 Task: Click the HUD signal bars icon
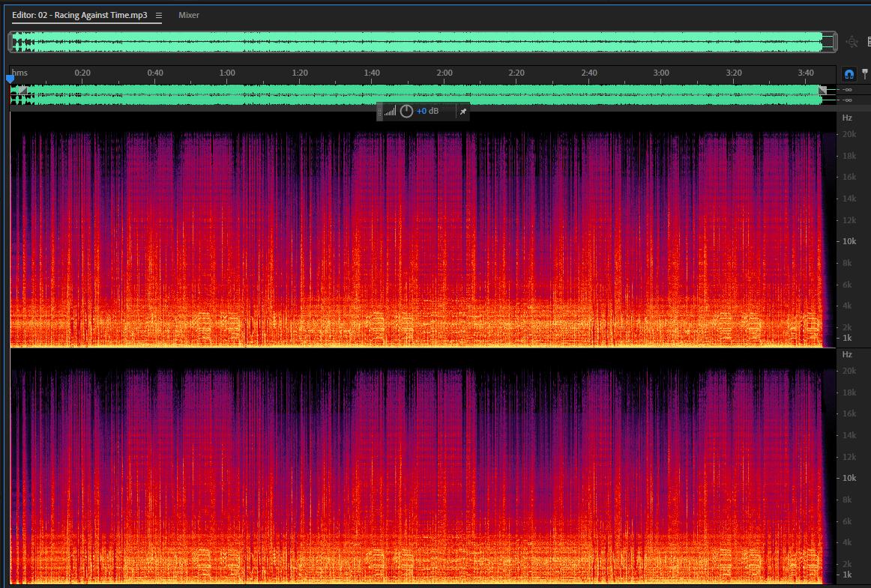click(390, 112)
